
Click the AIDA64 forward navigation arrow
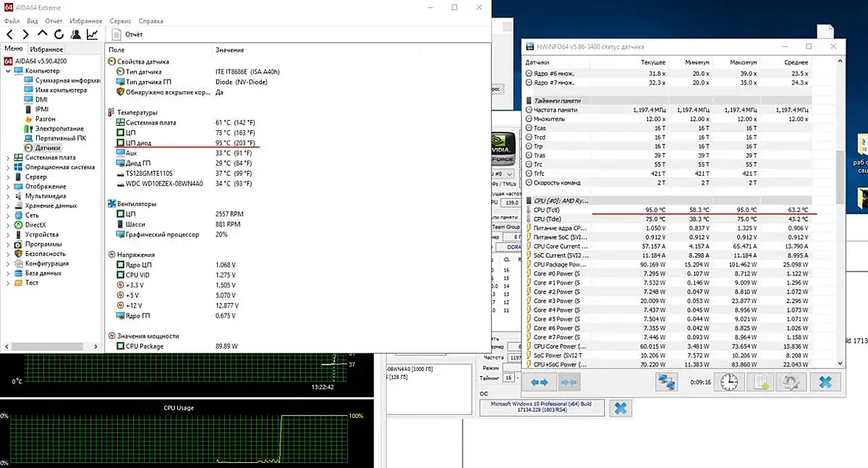pos(26,35)
